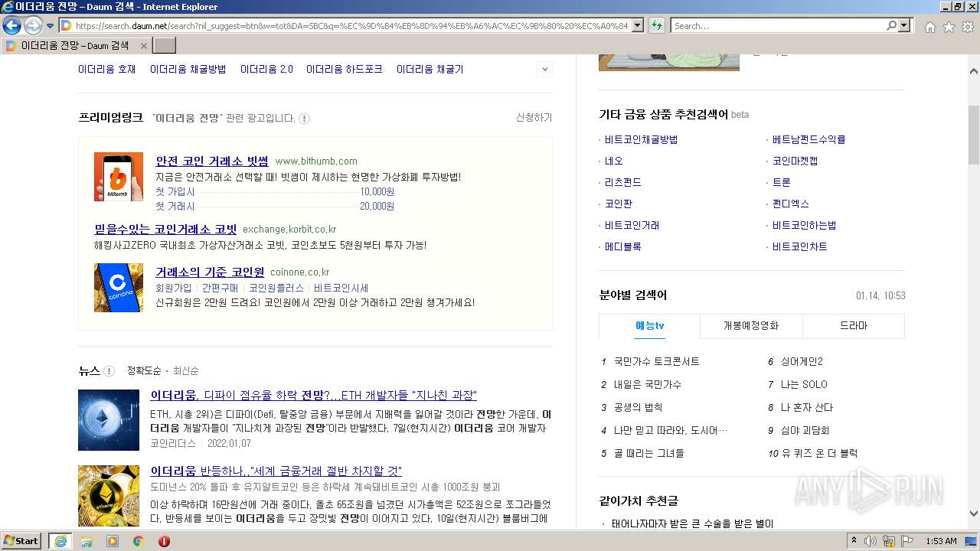Open the Windows Start button
The width and height of the screenshot is (980, 551).
pos(21,541)
